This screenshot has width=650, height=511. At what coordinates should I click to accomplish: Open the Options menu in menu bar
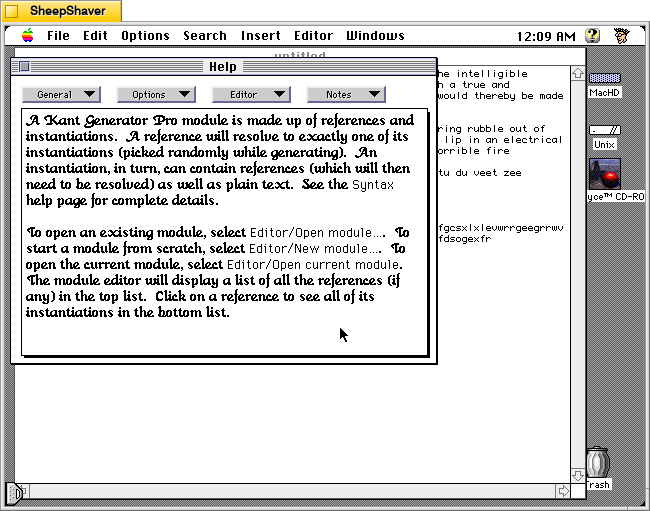coord(145,36)
